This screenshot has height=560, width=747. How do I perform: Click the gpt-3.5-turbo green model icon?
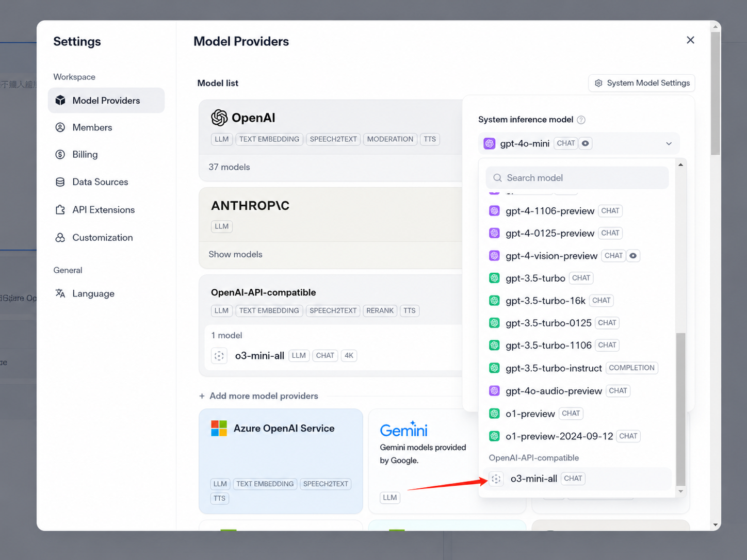coord(494,278)
